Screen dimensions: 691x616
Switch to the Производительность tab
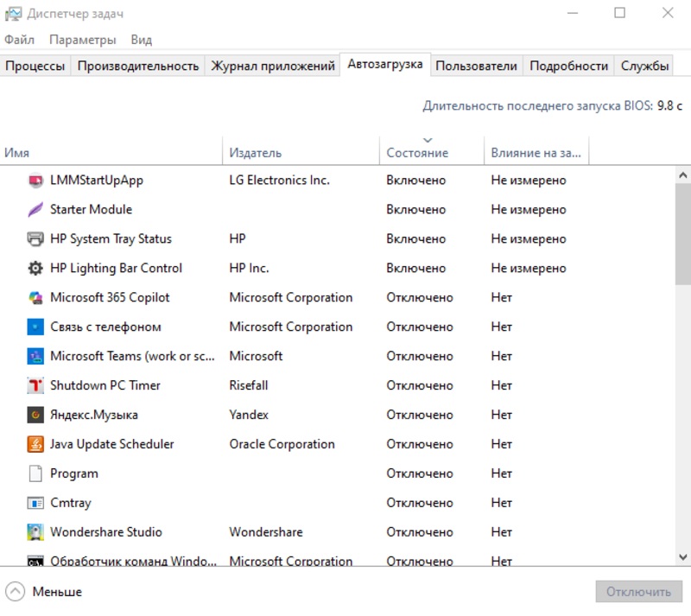138,67
